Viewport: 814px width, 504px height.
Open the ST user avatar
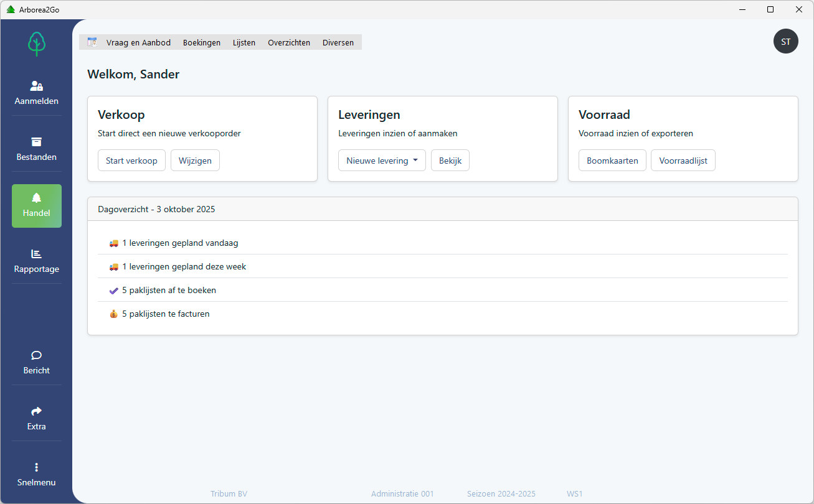785,42
